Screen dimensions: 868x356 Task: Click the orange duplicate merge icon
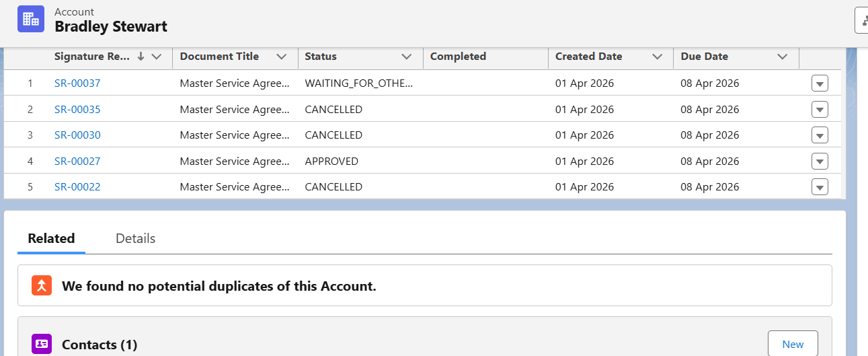(x=42, y=285)
